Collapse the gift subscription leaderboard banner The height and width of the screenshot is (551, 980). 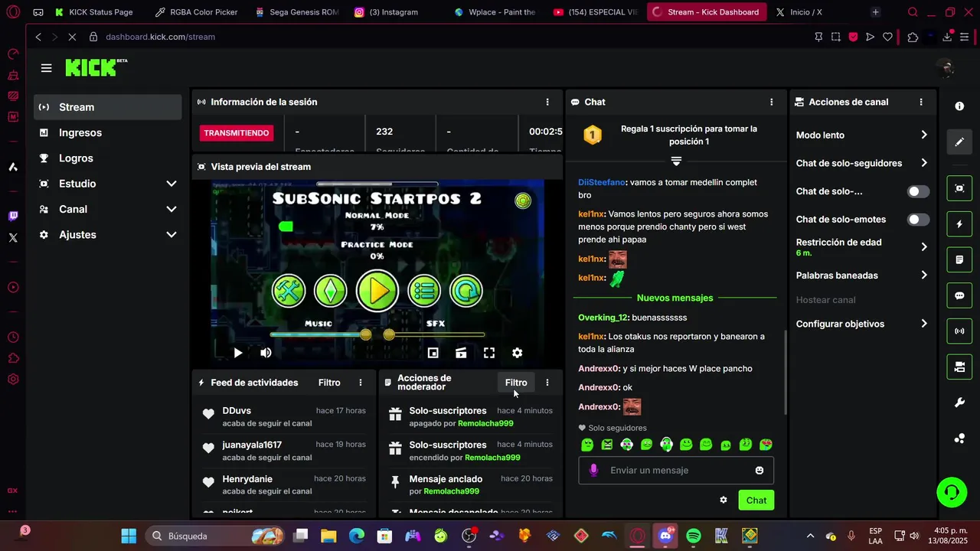click(676, 161)
